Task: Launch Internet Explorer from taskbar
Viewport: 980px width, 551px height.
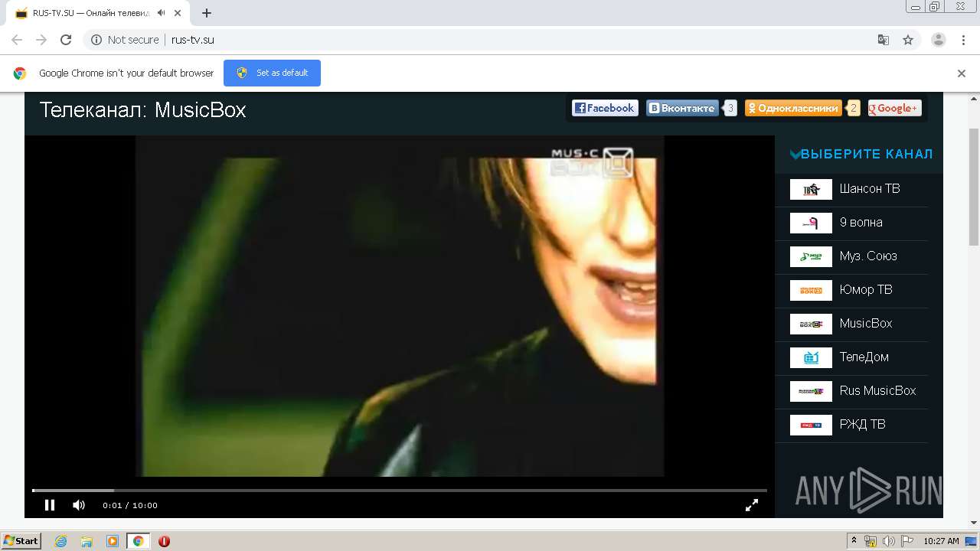Action: click(x=61, y=541)
